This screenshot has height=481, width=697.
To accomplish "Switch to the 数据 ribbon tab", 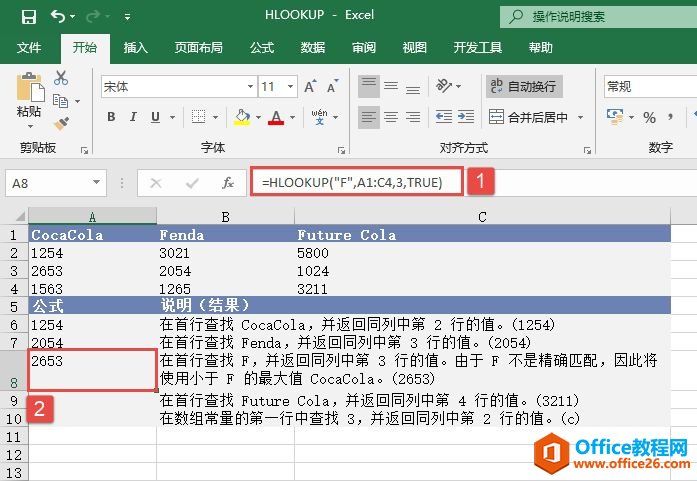I will pyautogui.click(x=313, y=48).
